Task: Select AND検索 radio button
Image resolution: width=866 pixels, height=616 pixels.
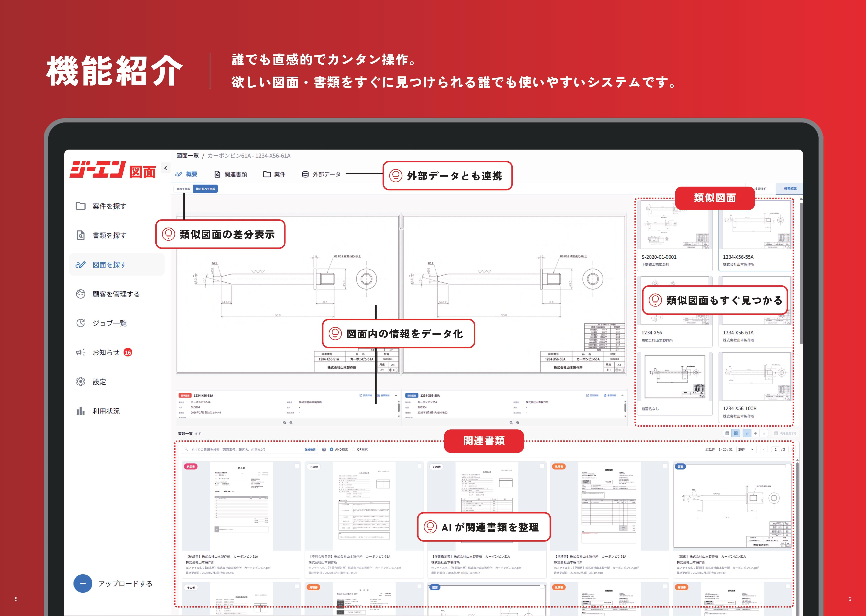Action: pyautogui.click(x=331, y=450)
